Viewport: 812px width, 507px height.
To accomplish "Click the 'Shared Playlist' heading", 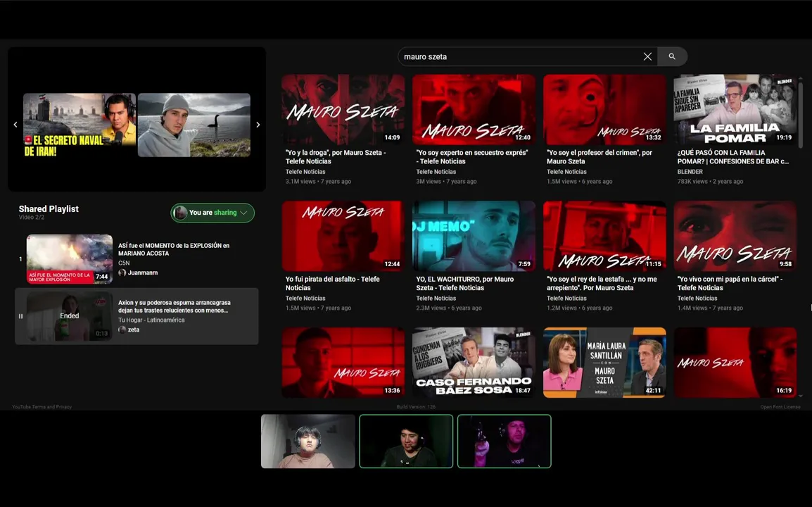I will [x=49, y=209].
